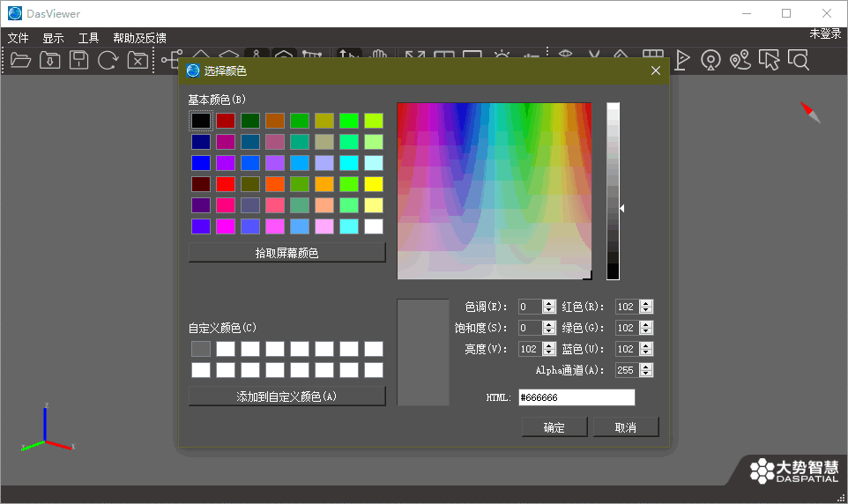Open the 工具 menu

pyautogui.click(x=88, y=38)
